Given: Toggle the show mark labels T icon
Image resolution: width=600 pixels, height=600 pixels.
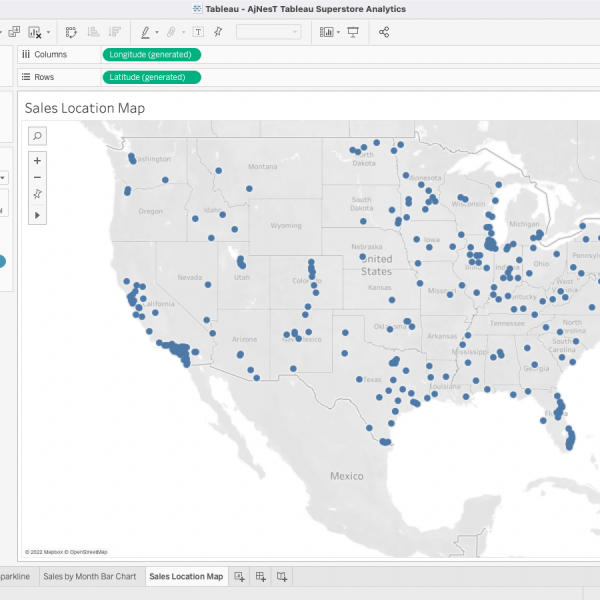Looking at the screenshot, I should pos(197,32).
